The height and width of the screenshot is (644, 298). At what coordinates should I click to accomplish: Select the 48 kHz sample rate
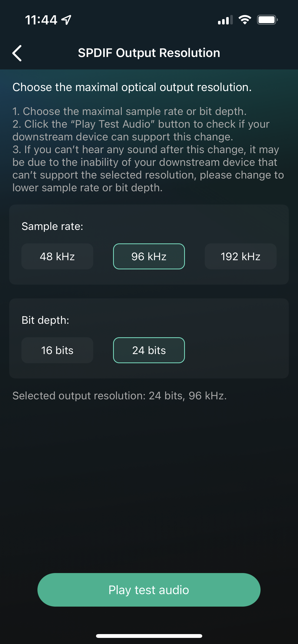pos(57,256)
